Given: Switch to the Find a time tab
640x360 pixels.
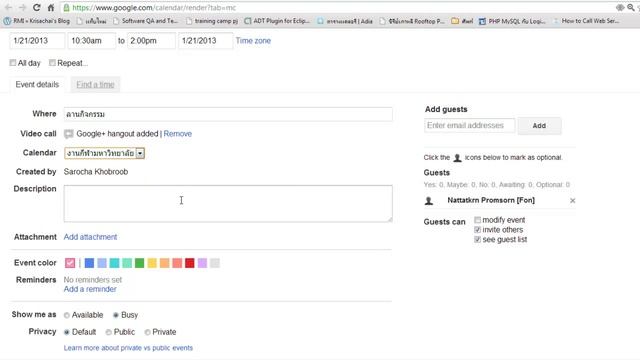Looking at the screenshot, I should (95, 84).
